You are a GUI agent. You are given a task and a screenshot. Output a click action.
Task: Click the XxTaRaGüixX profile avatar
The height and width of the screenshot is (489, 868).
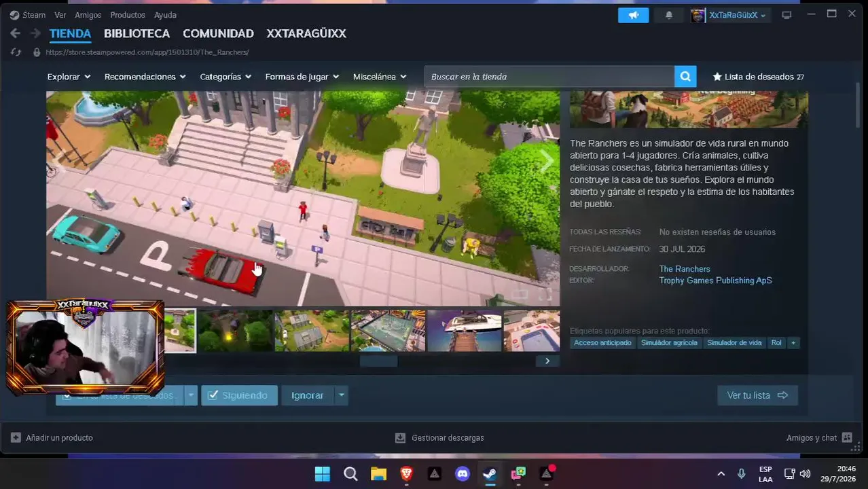698,15
